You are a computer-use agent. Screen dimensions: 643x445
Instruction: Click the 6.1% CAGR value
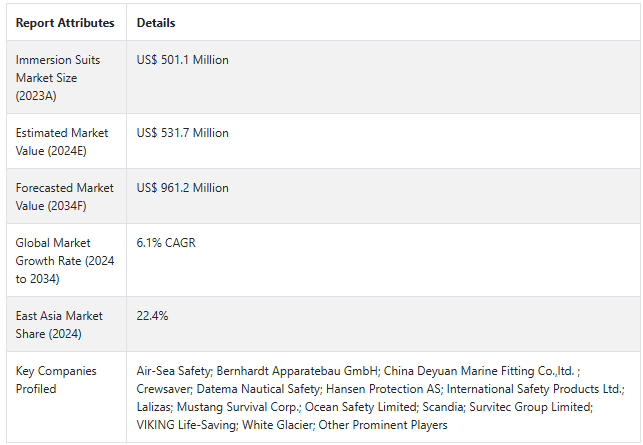point(165,243)
